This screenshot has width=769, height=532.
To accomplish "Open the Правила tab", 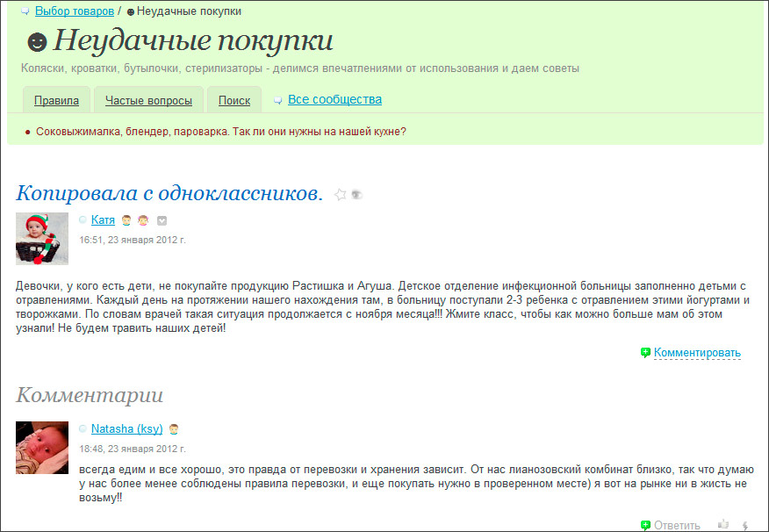I will (x=56, y=100).
